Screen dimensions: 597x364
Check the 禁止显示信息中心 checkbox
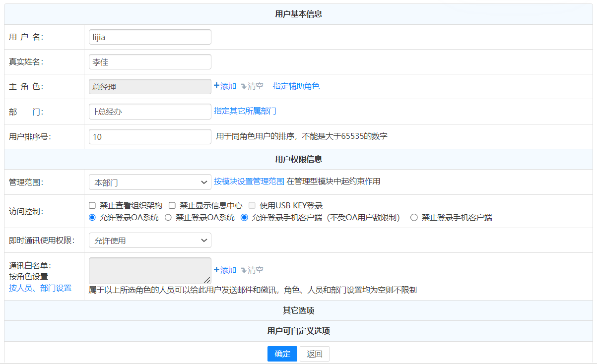(x=172, y=205)
